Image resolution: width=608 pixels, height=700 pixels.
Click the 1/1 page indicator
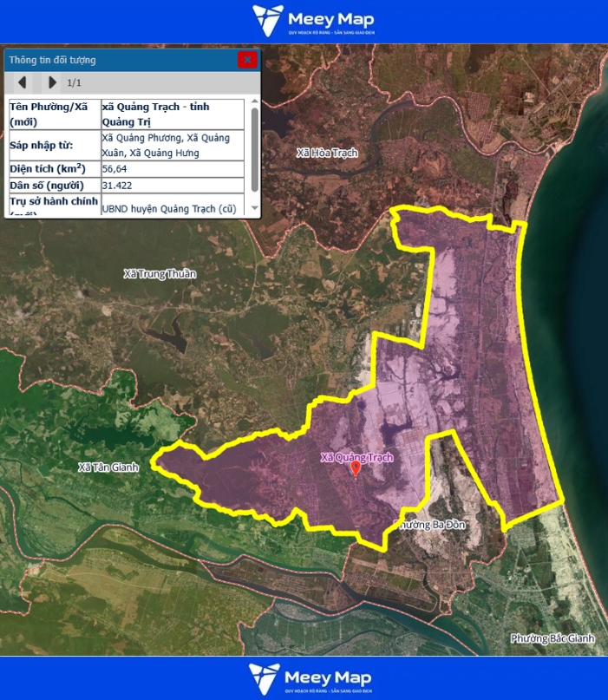click(x=75, y=83)
